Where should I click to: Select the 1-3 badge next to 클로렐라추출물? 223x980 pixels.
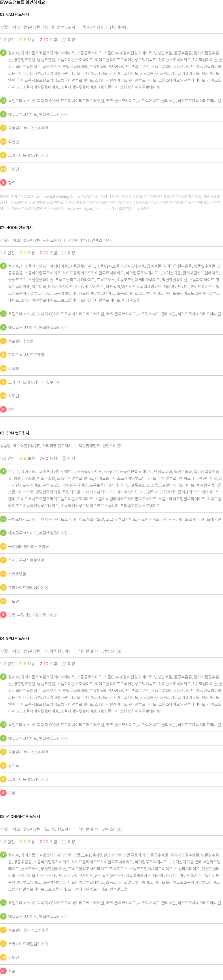4,341
